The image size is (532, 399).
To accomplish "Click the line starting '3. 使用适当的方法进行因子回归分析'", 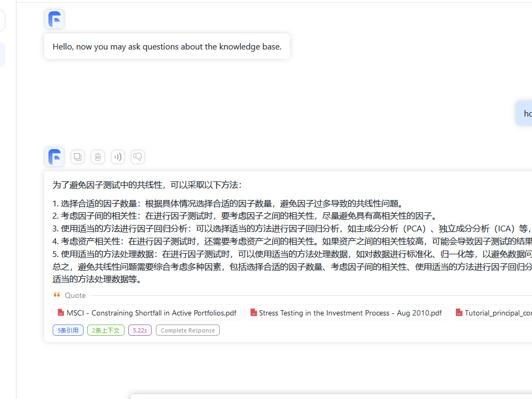I will (292, 229).
